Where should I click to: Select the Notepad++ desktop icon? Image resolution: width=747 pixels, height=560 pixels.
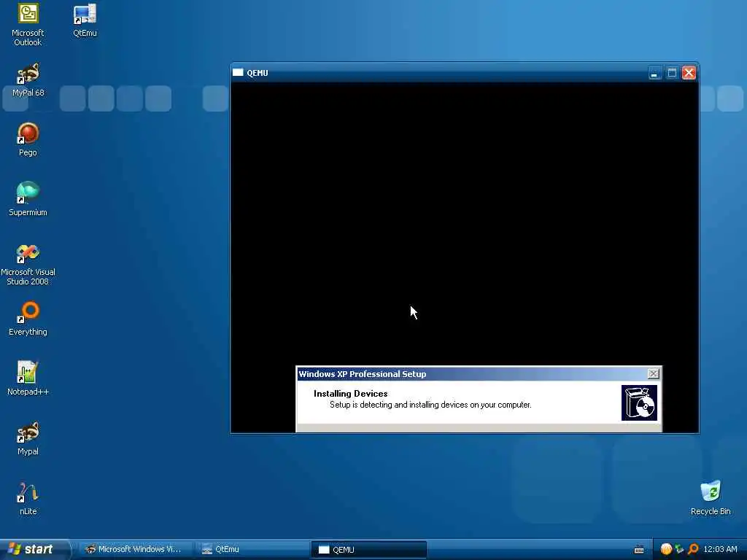[x=28, y=378]
